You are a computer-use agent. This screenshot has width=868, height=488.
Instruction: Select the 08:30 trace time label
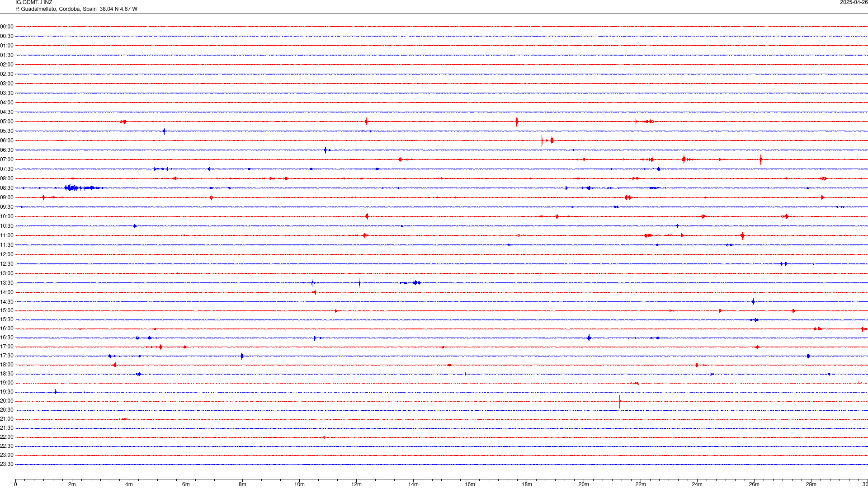7,188
